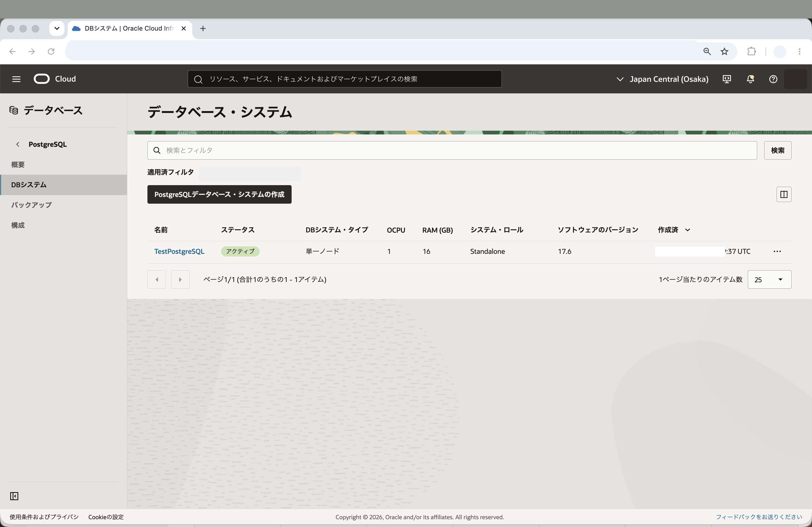Viewport: 812px width, 527px height.
Task: Click the 名前 column header
Action: pyautogui.click(x=161, y=230)
